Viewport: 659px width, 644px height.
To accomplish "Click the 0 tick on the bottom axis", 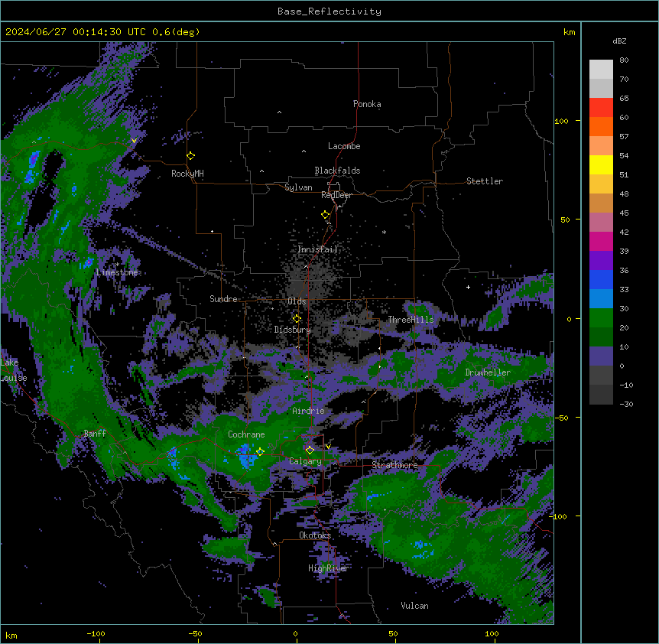I will pyautogui.click(x=295, y=633).
